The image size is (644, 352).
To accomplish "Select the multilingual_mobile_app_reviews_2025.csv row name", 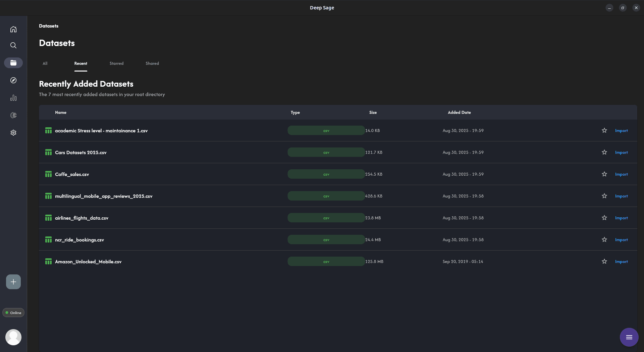I will click(x=104, y=196).
